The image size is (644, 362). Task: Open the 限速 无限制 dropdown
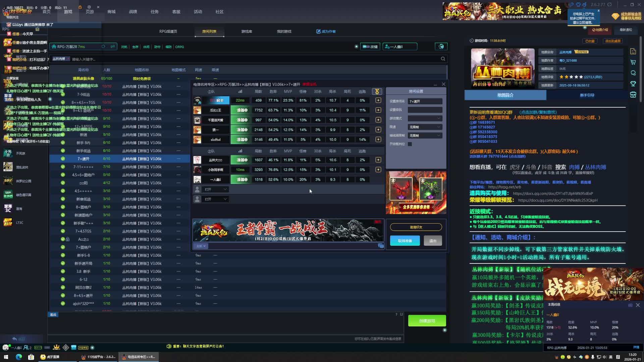[425, 127]
